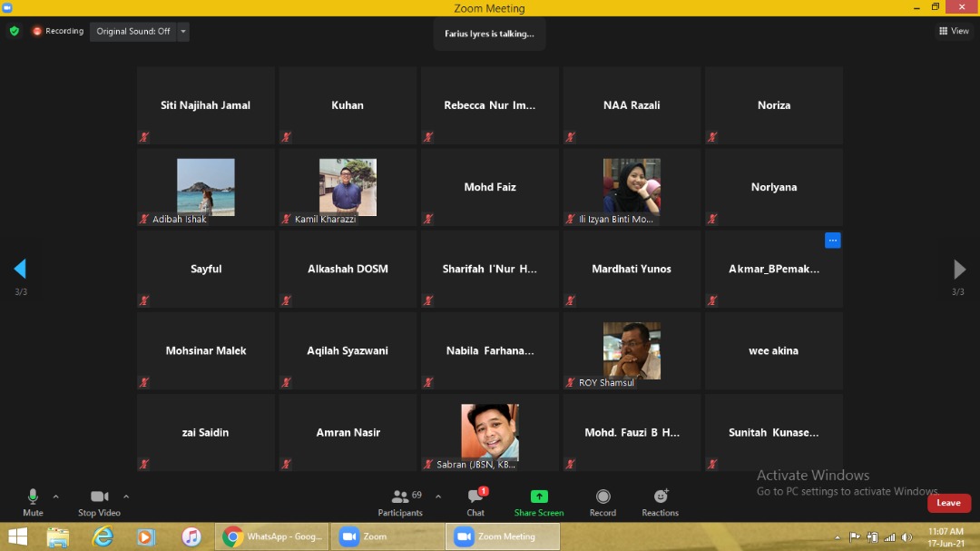The height and width of the screenshot is (551, 980).
Task: Open the Reactions menu
Action: pyautogui.click(x=661, y=501)
